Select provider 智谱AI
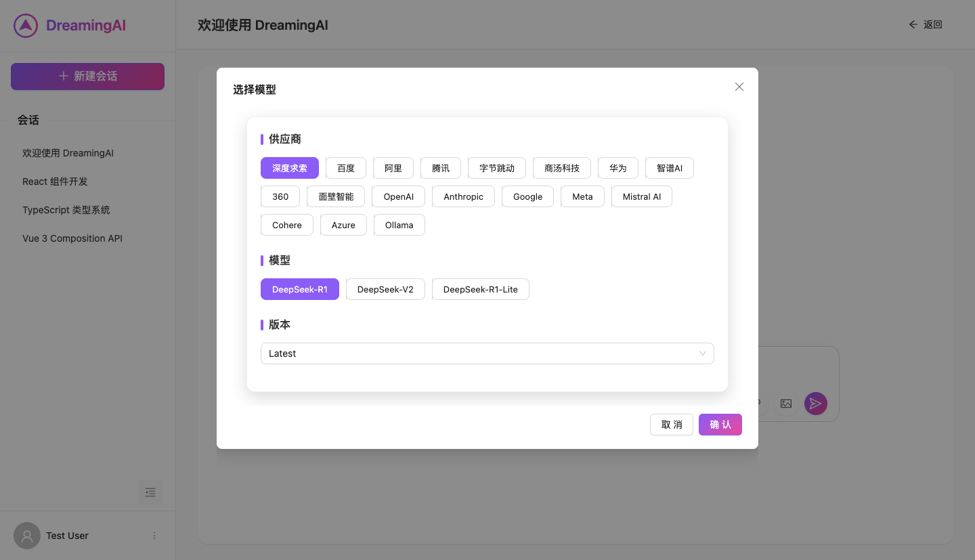975x560 pixels. click(x=670, y=168)
